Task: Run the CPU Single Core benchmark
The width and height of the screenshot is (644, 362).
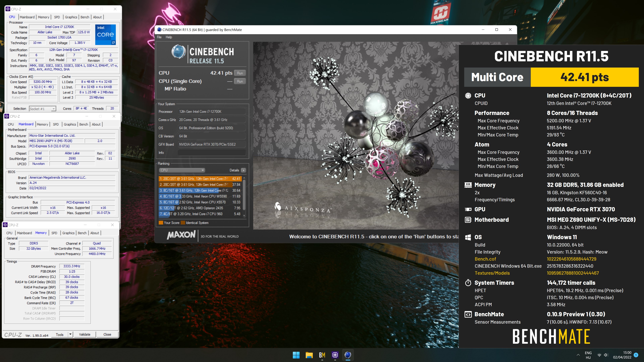Action: tap(240, 81)
